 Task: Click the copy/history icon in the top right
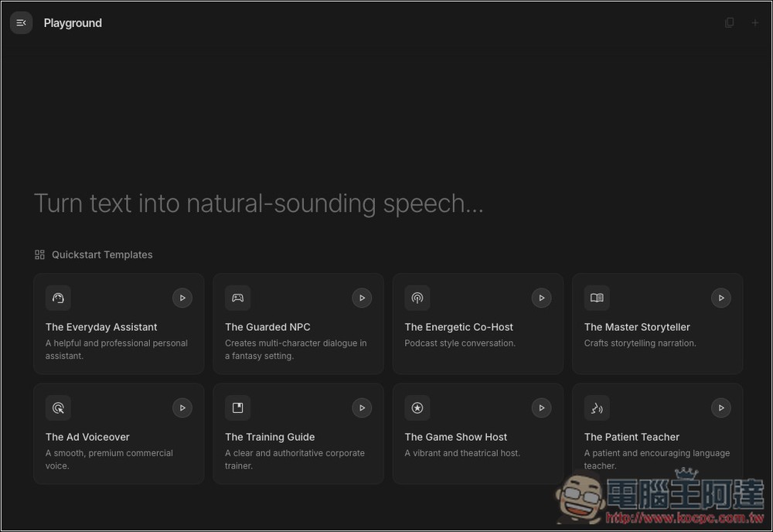(x=730, y=22)
